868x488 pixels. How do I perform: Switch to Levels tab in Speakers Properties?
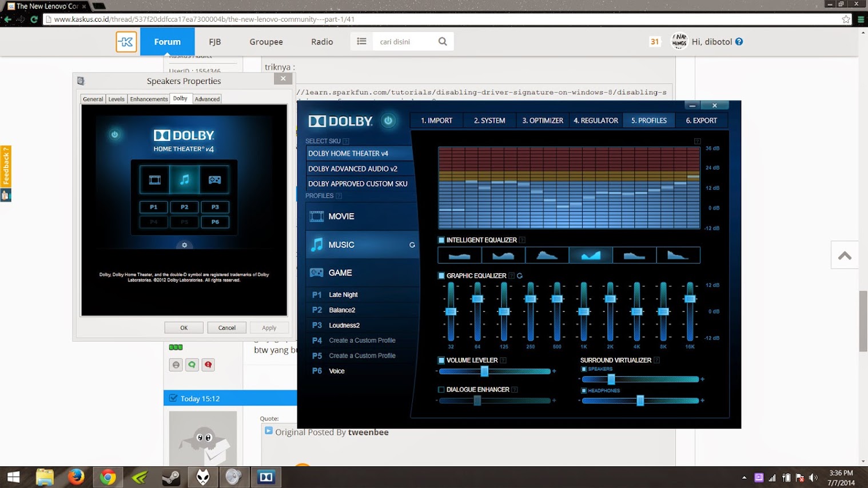[x=116, y=99]
